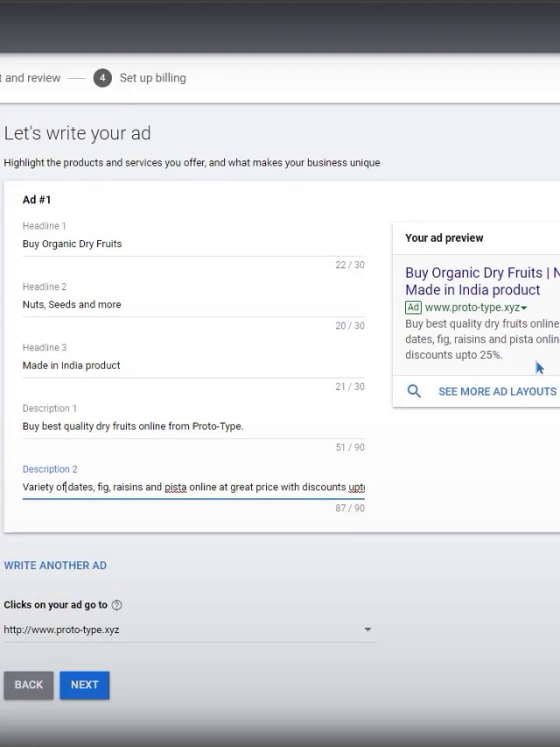The image size is (560, 747).
Task: Click the step 4 number circle
Action: [x=102, y=78]
